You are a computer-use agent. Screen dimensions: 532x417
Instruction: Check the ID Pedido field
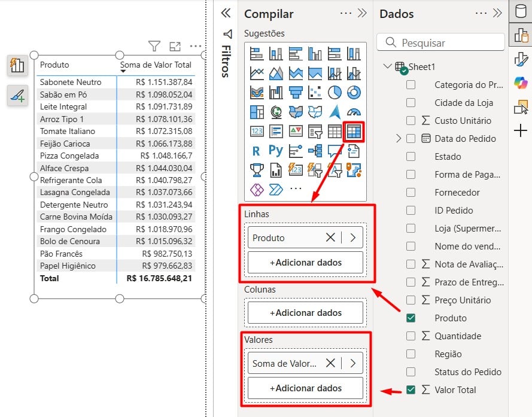411,211
